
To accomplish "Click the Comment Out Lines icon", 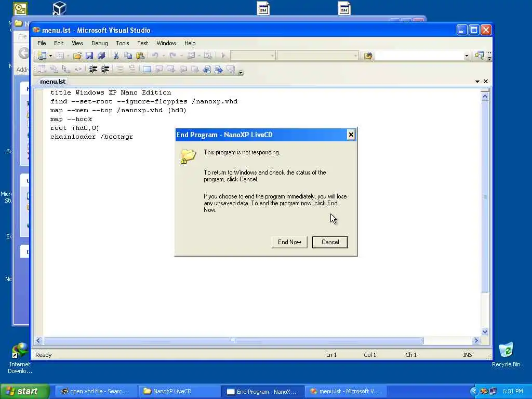I will tap(120, 69).
